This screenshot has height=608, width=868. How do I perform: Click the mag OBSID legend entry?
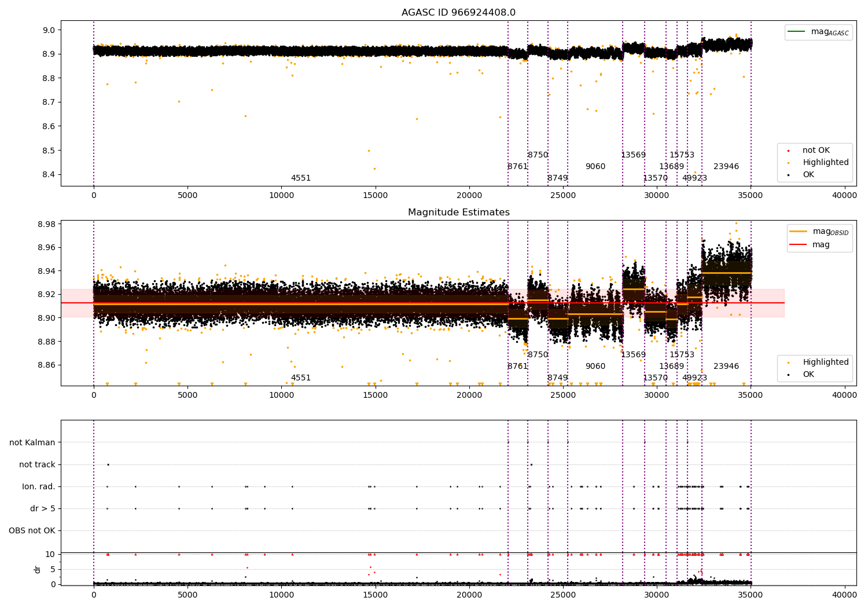pos(819,232)
